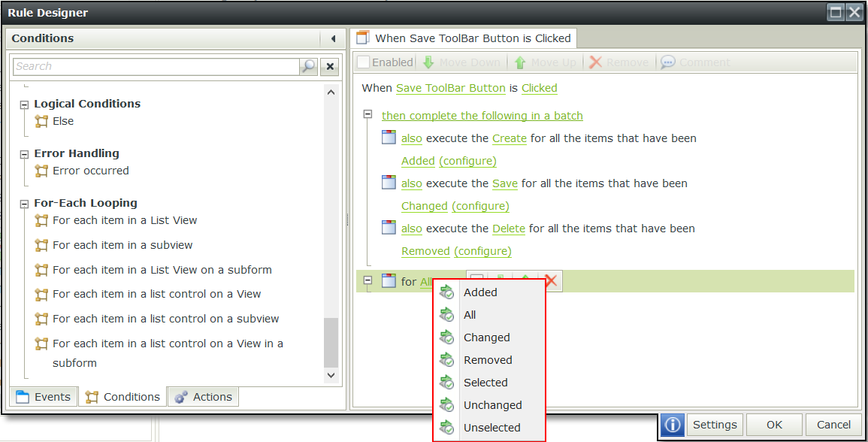
Task: Open (configure) next to Changed
Action: [x=480, y=206]
